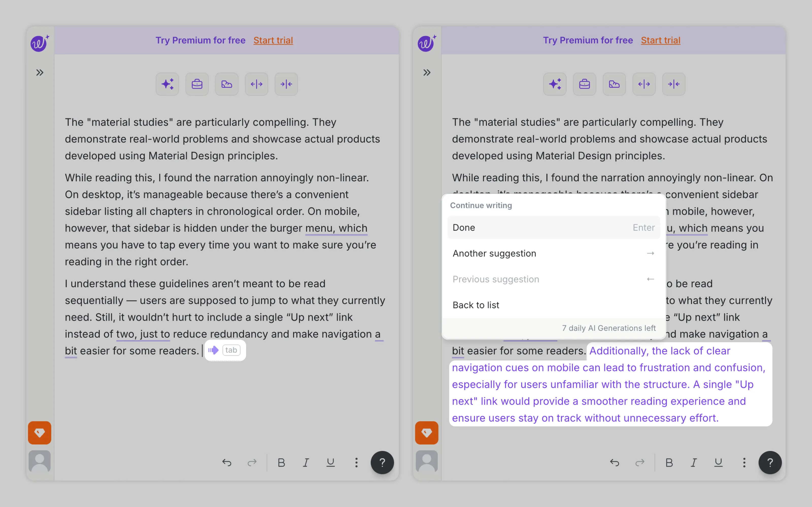This screenshot has height=507, width=812.
Task: Click Start trial link in left banner
Action: pos(273,40)
